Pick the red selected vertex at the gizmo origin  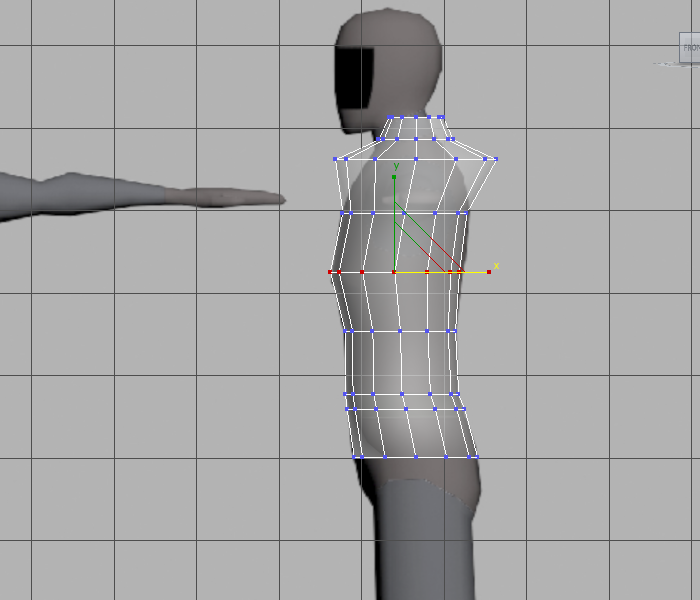coord(394,272)
